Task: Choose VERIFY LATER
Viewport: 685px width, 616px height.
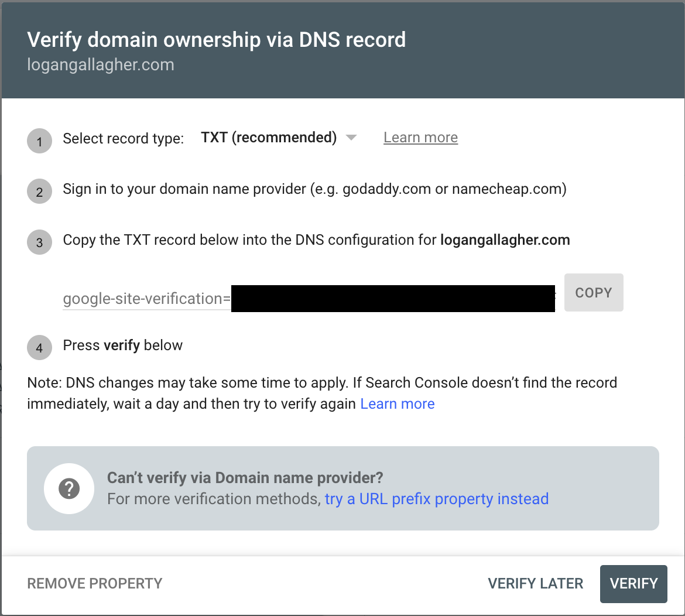Action: [535, 584]
